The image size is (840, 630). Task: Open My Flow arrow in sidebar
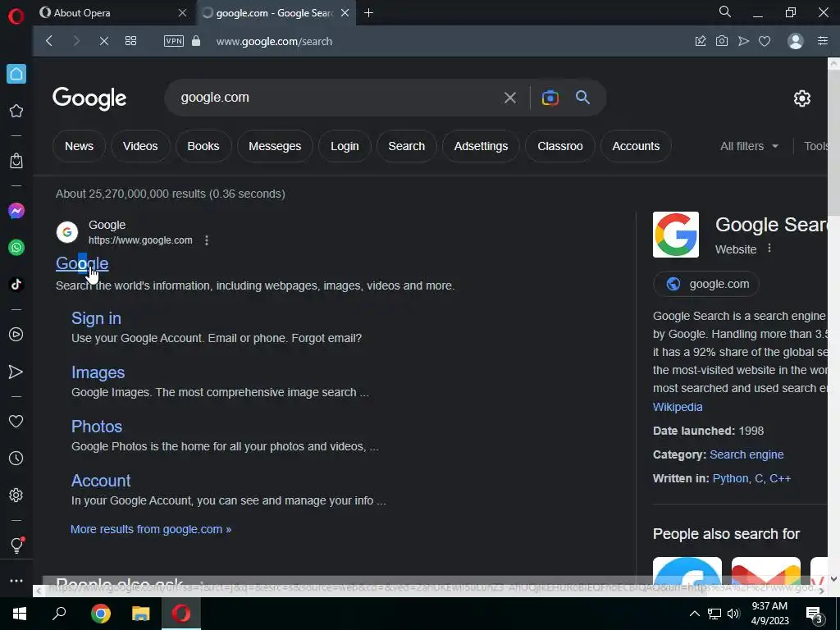click(x=16, y=372)
